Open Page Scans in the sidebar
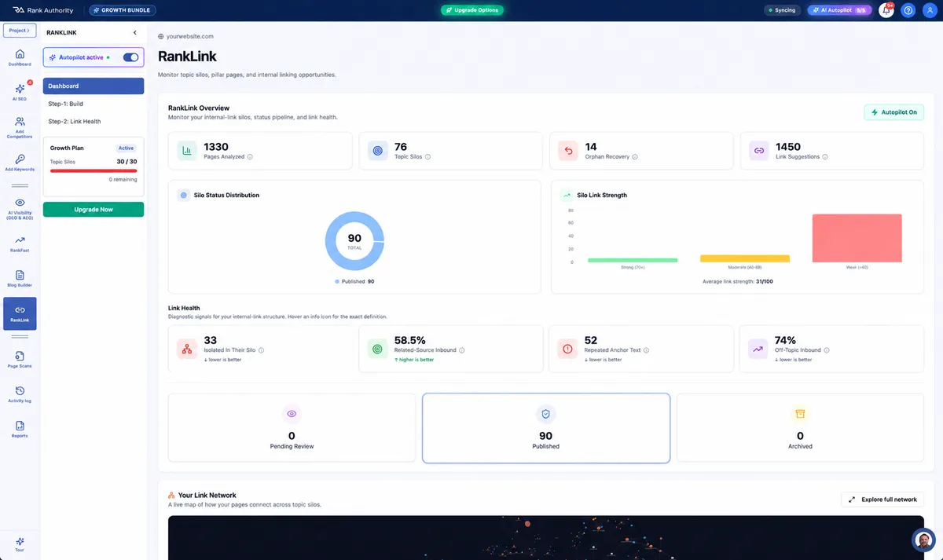The height and width of the screenshot is (560, 943). point(20,360)
